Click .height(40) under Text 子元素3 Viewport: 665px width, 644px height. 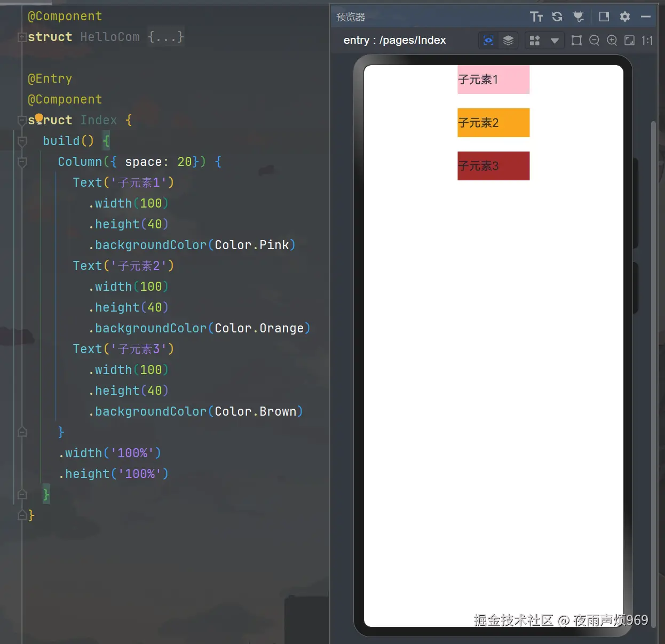pyautogui.click(x=128, y=391)
